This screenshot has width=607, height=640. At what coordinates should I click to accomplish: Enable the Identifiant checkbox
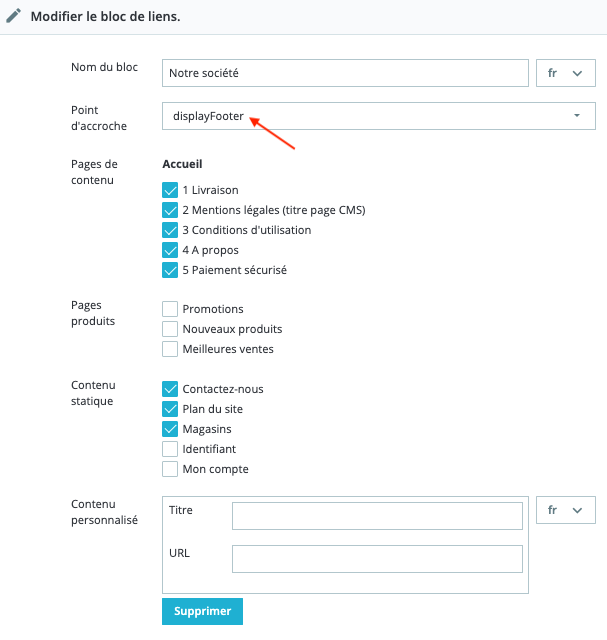click(x=170, y=449)
